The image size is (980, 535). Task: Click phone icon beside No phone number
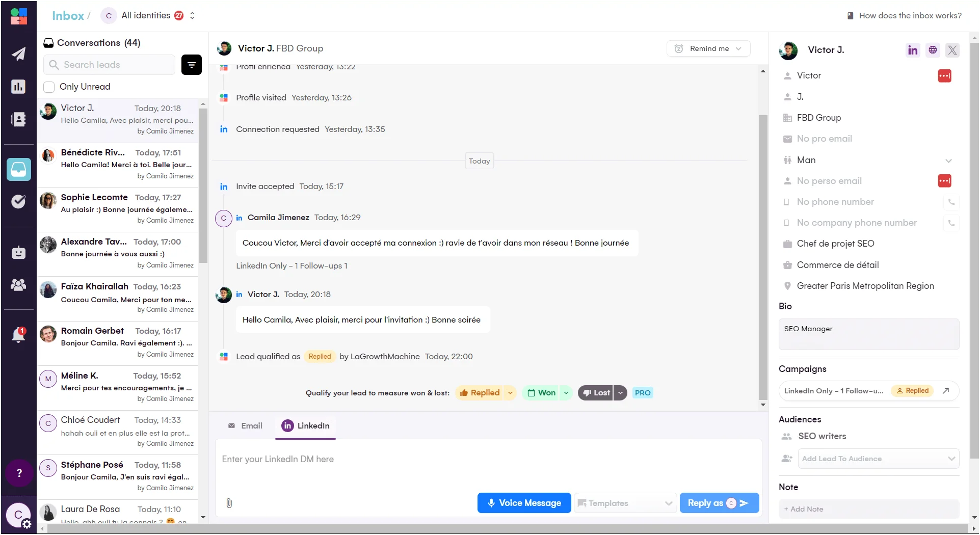coord(951,202)
